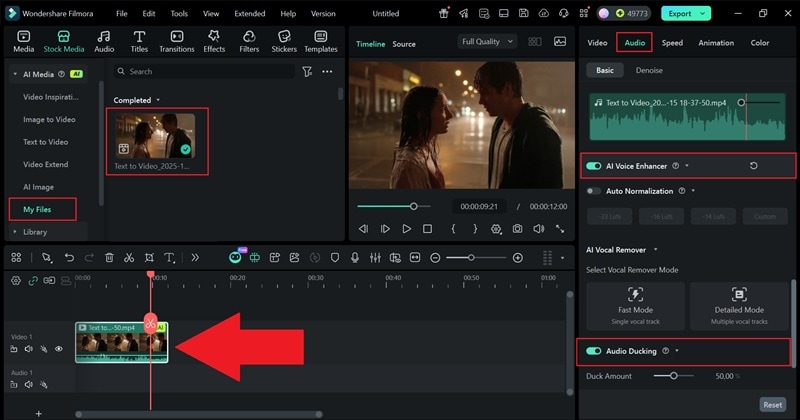Viewport: 800px width, 420px height.
Task: Mute the Audio 1 track
Action: coord(29,384)
